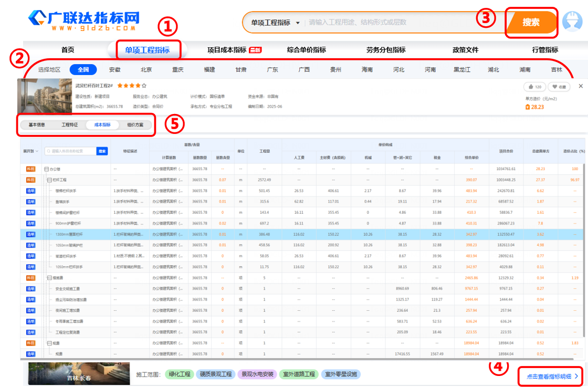Click the magnifier icon in table search box
This screenshot has height=387, width=588.
click(48, 151)
